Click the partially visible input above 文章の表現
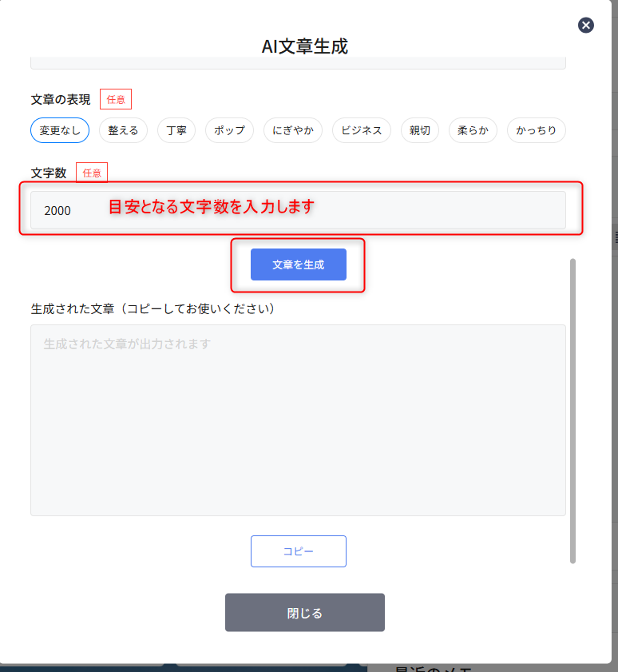Viewport: 618px width, 672px height. [x=298, y=63]
